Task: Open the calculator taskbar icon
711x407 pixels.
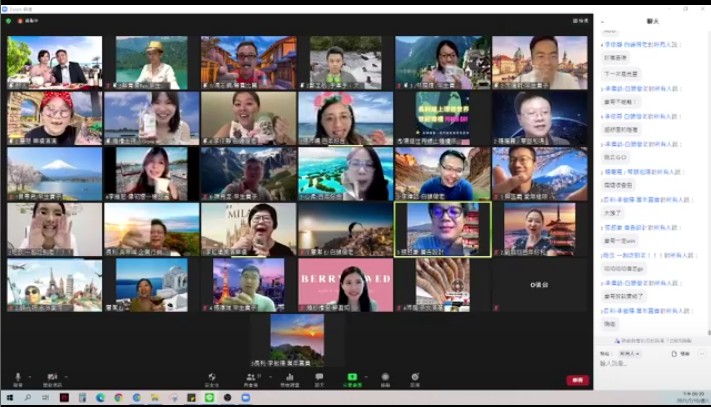Action: tap(82, 397)
